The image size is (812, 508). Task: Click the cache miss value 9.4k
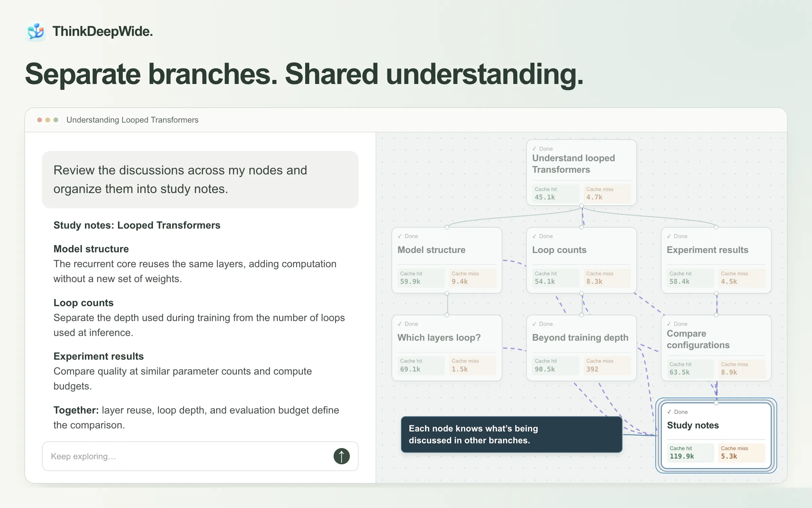tap(459, 281)
